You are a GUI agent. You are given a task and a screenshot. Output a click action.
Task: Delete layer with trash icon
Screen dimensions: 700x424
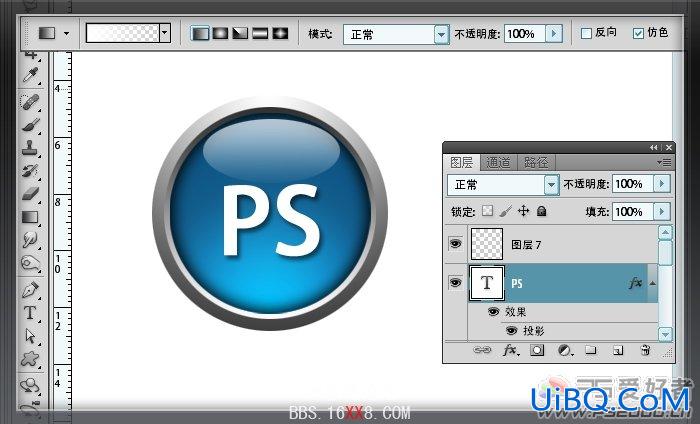645,350
